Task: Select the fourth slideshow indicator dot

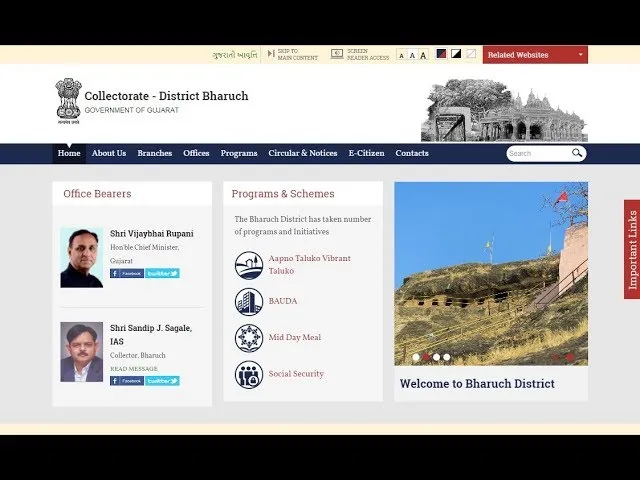Action: click(x=447, y=357)
